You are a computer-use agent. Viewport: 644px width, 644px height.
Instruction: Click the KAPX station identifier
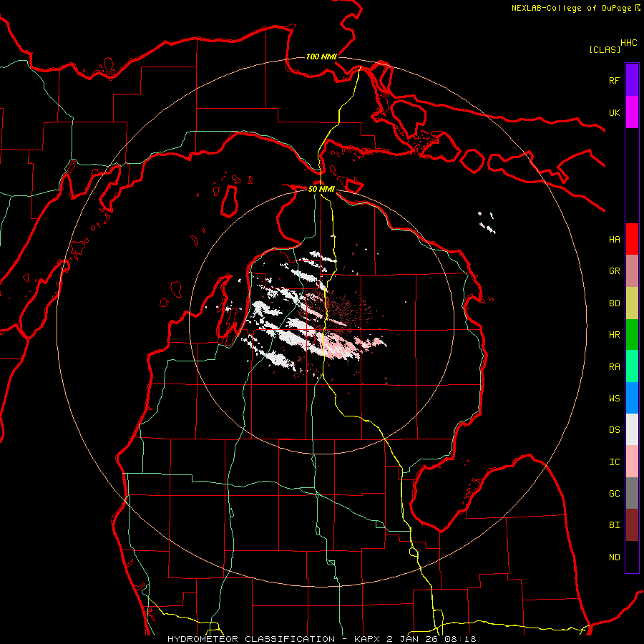(367, 639)
